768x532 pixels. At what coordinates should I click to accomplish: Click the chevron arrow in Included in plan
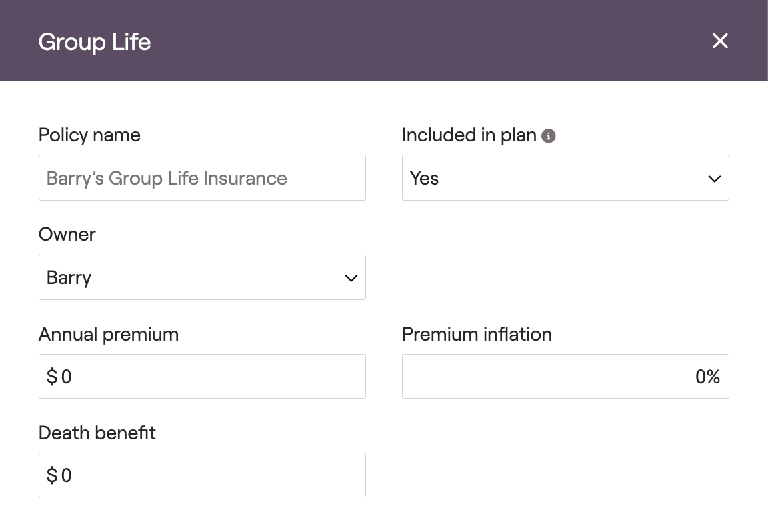click(714, 179)
